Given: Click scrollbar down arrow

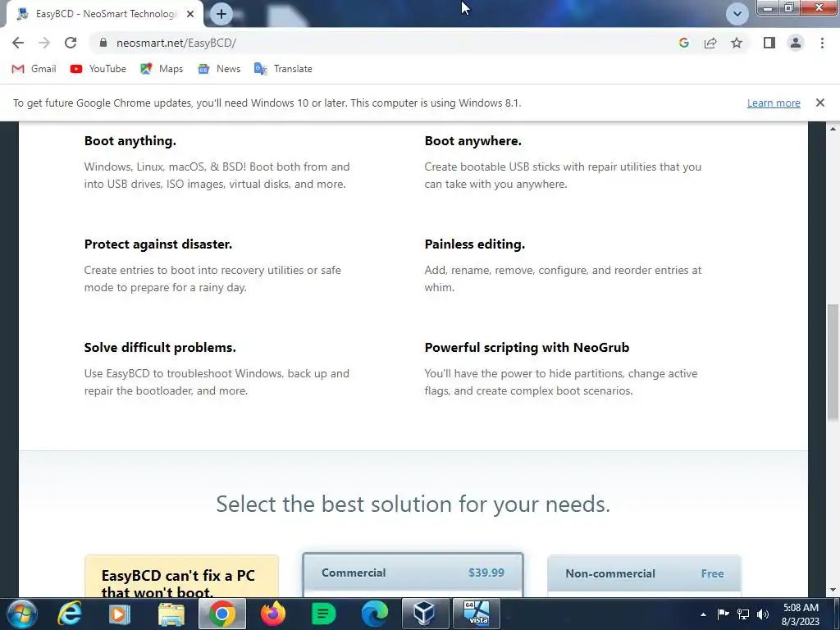Looking at the screenshot, I should point(833,590).
